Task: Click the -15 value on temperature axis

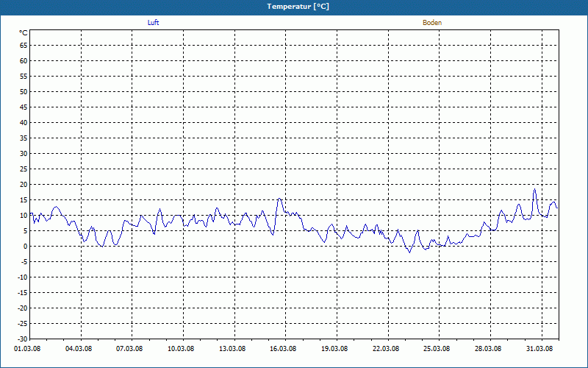Action: 23,292
